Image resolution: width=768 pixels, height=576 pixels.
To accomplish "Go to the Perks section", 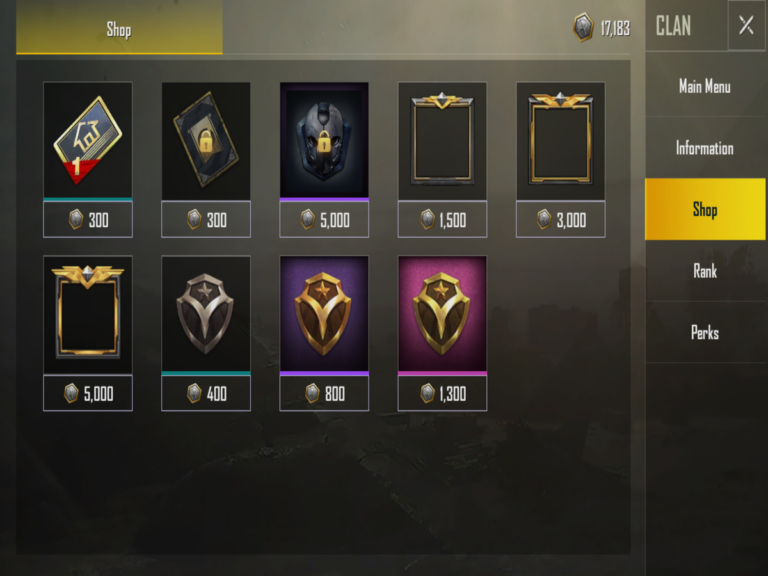I will coord(705,333).
